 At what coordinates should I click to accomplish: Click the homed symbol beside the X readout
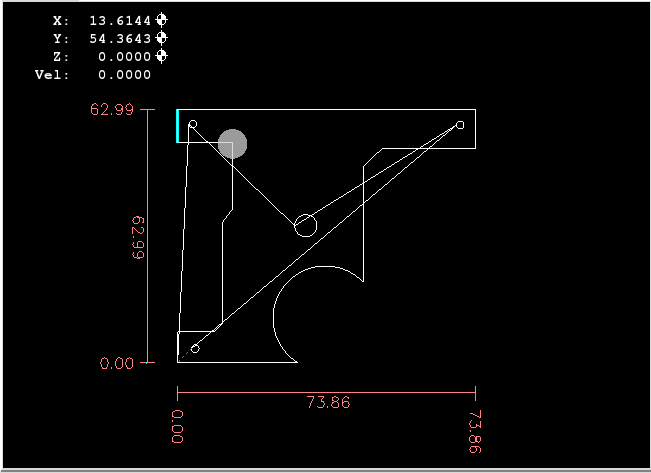point(162,20)
